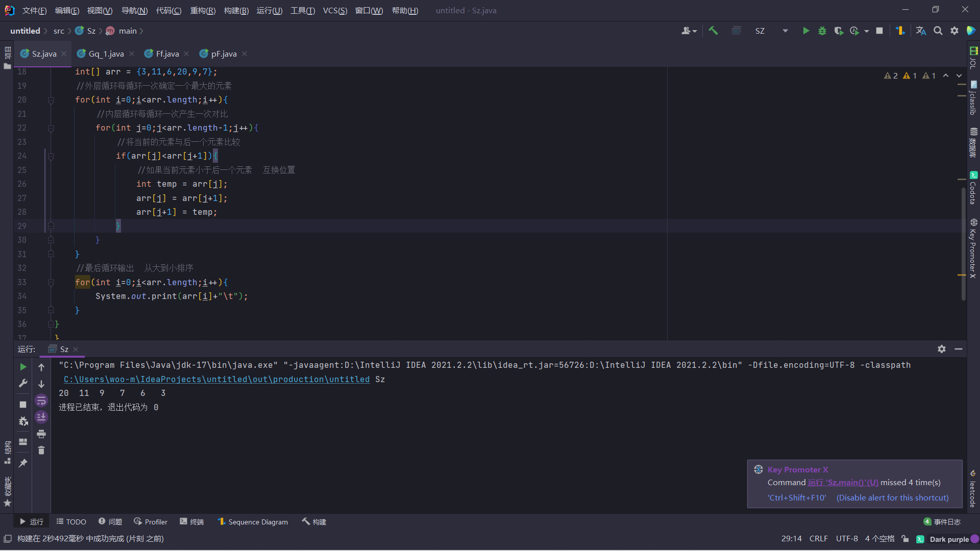980x551 pixels.
Task: Toggle read-only lock icon in status bar
Action: point(905,539)
